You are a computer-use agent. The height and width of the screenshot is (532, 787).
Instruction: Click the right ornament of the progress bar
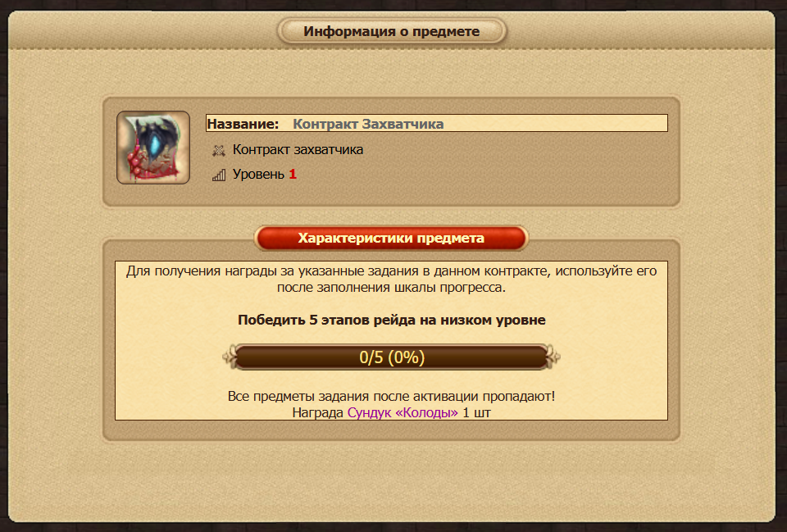point(553,357)
